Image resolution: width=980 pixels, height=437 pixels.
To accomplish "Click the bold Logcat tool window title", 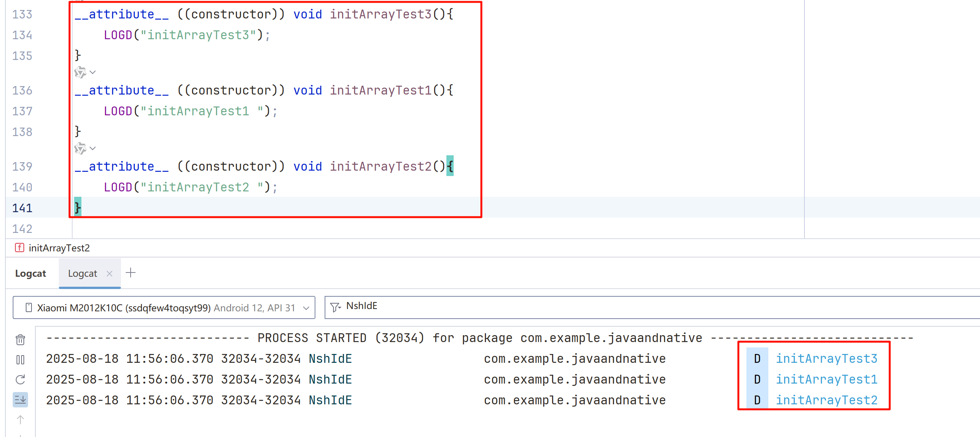I will (x=30, y=273).
